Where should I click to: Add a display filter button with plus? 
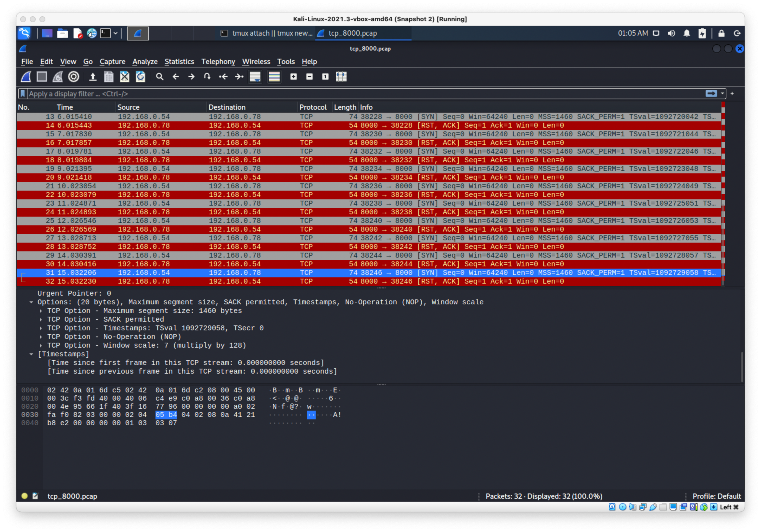pyautogui.click(x=732, y=94)
